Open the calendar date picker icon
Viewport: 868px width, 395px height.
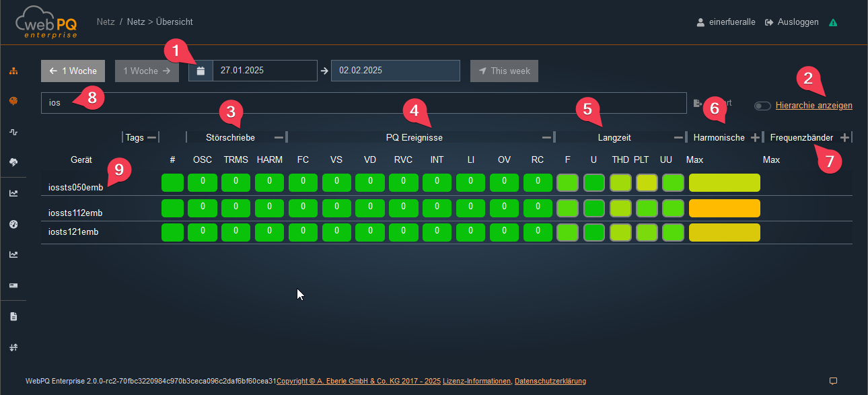[x=201, y=71]
